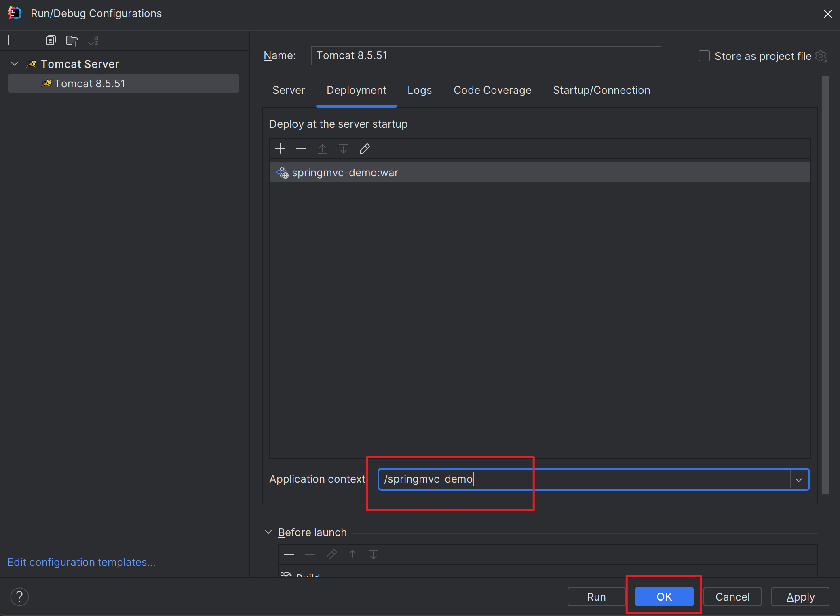Open the Application context dropdown
The height and width of the screenshot is (616, 840).
(x=799, y=480)
